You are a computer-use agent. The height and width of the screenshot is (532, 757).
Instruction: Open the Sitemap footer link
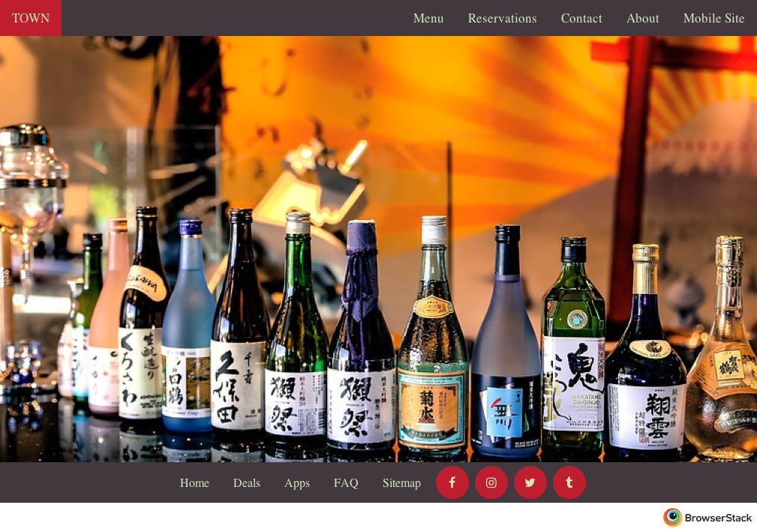[401, 483]
